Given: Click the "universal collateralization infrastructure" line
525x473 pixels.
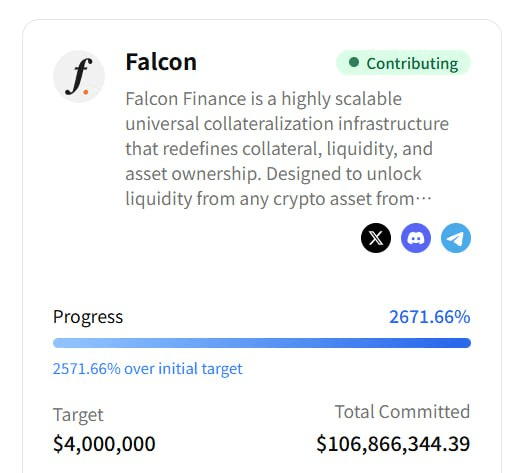Looking at the screenshot, I should [287, 124].
